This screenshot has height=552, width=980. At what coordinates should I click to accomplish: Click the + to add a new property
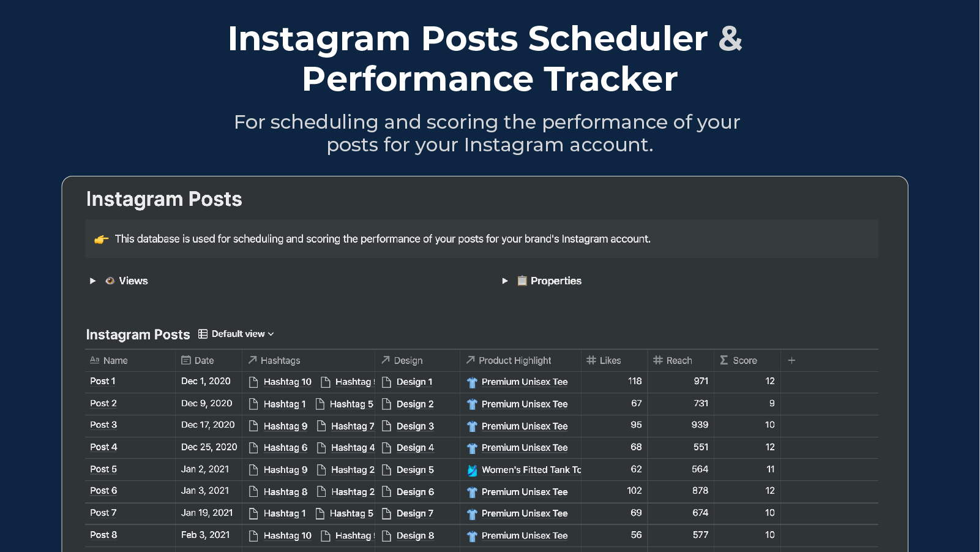pyautogui.click(x=791, y=360)
